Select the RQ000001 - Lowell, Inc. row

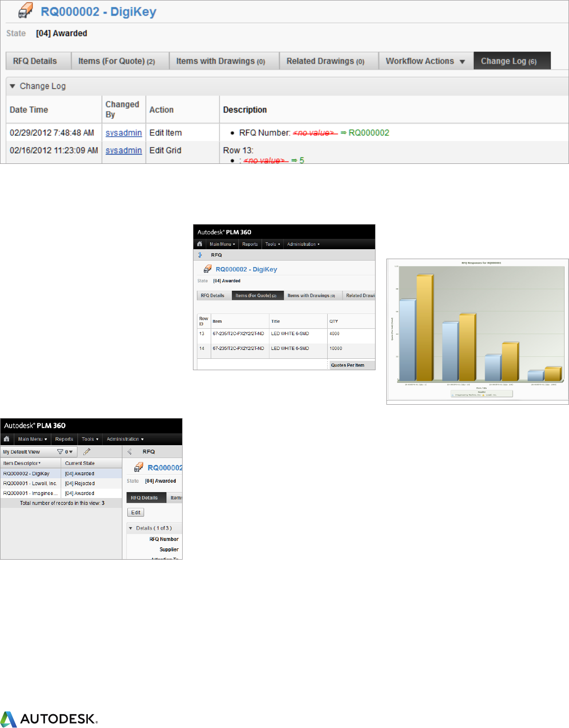(61, 483)
